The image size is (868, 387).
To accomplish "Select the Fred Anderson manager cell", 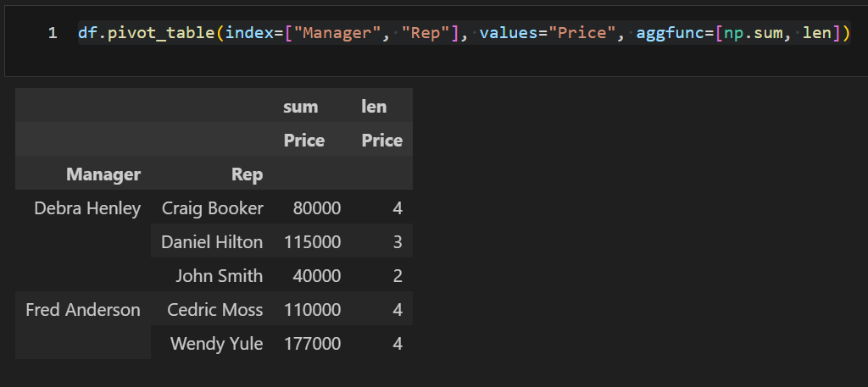I will coord(83,310).
